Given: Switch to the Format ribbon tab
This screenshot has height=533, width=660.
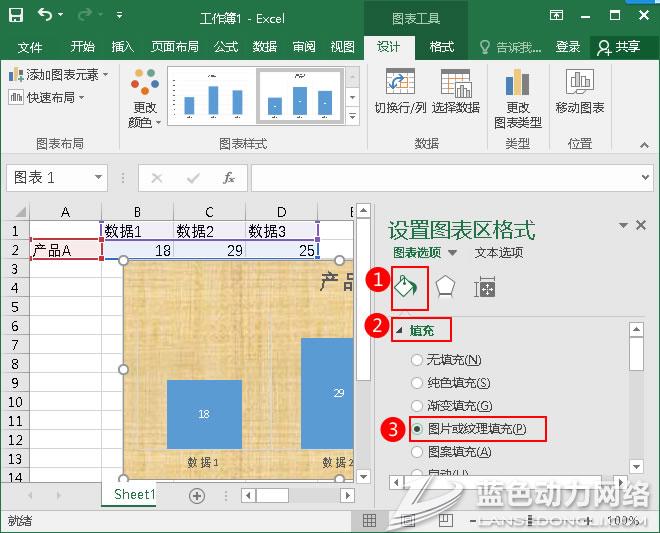Looking at the screenshot, I should pyautogui.click(x=441, y=47).
